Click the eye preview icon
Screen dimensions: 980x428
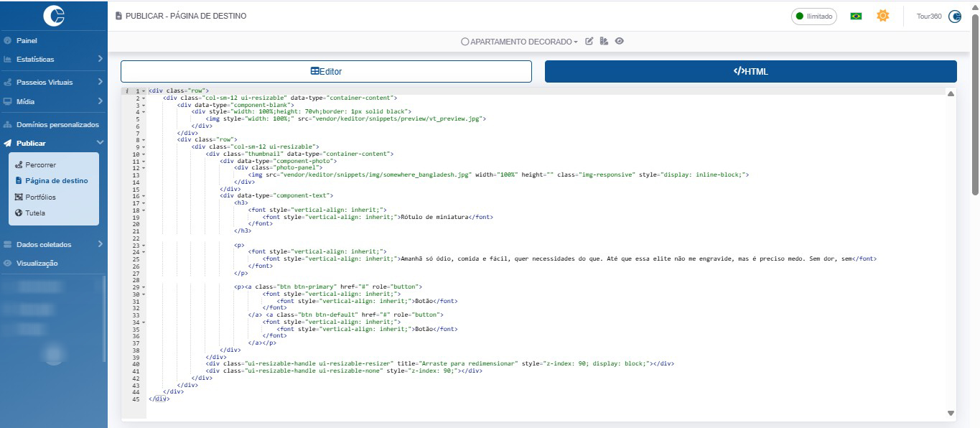619,42
